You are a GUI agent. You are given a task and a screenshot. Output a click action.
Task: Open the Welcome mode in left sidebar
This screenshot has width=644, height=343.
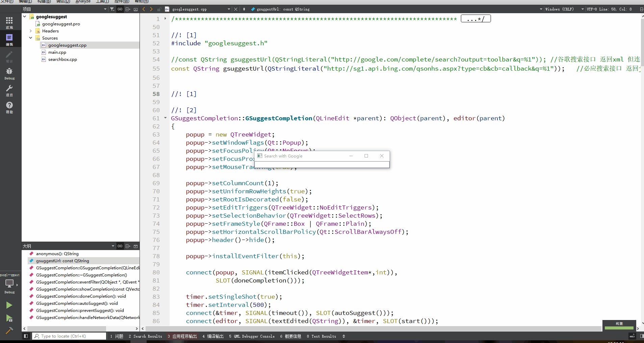coord(9,23)
